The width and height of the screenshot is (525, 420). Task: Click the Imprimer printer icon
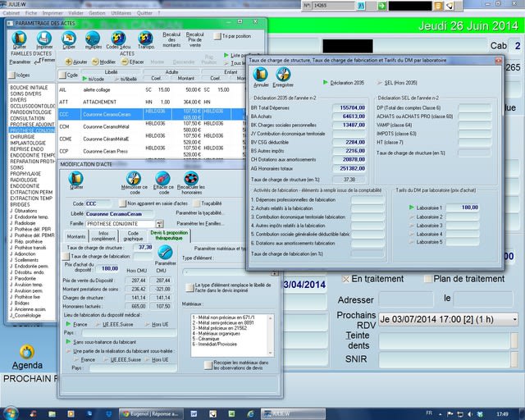tap(43, 39)
